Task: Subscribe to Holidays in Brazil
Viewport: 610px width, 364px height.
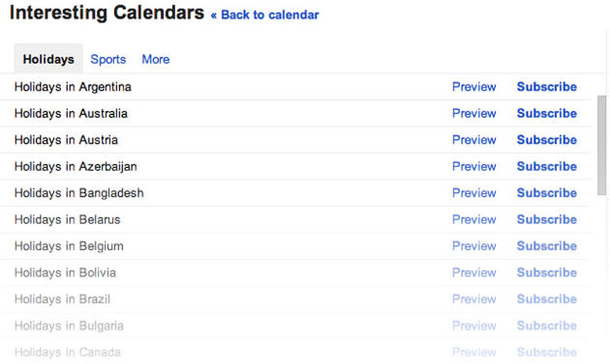Action: pyautogui.click(x=547, y=299)
